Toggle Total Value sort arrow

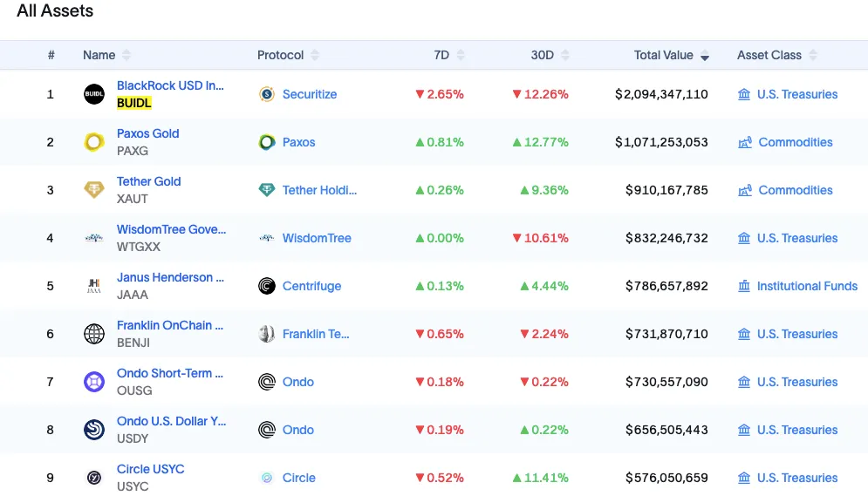pos(705,56)
